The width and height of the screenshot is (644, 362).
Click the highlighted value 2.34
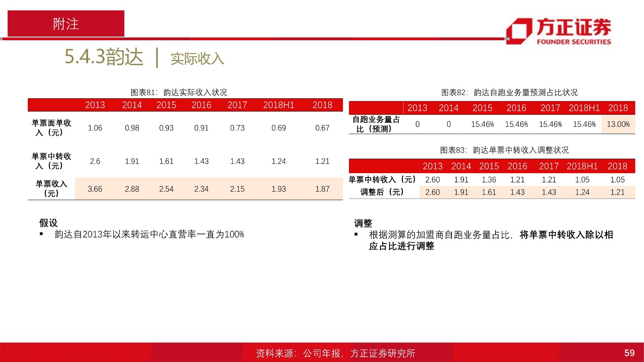pyautogui.click(x=201, y=189)
